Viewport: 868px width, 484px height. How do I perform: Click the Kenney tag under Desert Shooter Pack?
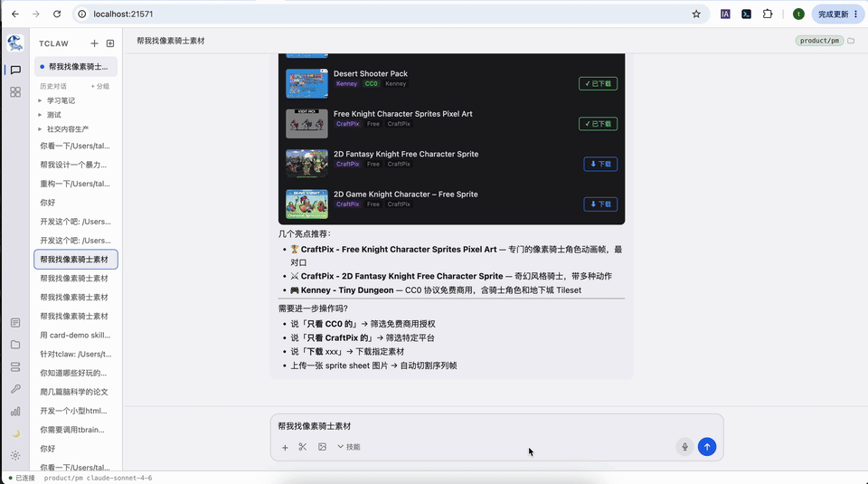tap(346, 83)
